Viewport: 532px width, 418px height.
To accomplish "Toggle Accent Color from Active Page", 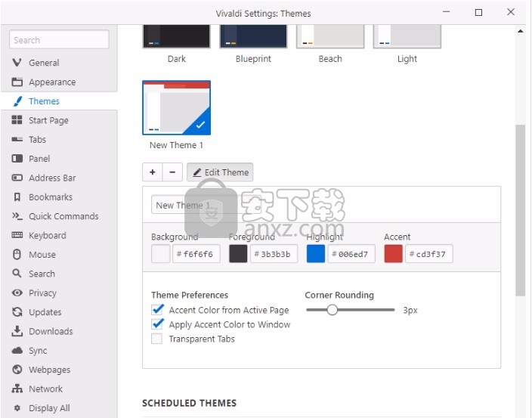I will click(157, 310).
